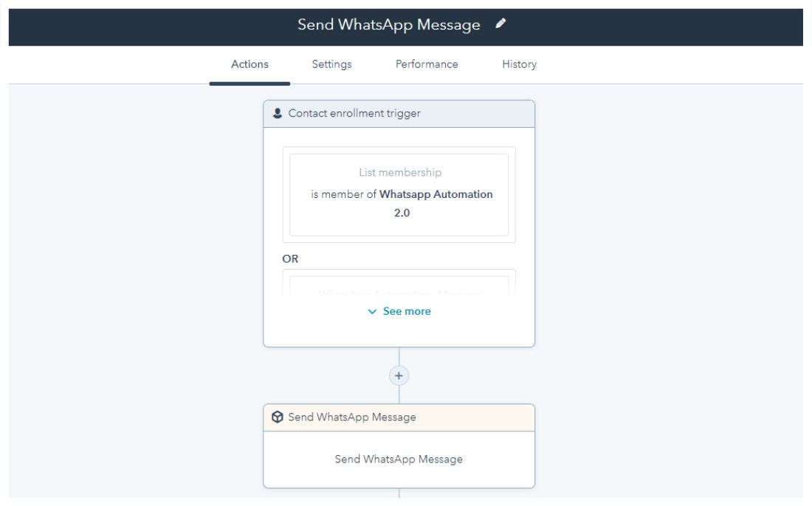This screenshot has width=812, height=506.
Task: Add an action with the plus button
Action: tap(399, 376)
